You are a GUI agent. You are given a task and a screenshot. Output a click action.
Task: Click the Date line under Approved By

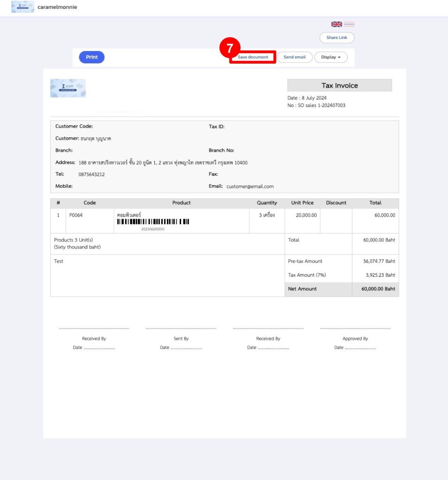click(355, 347)
